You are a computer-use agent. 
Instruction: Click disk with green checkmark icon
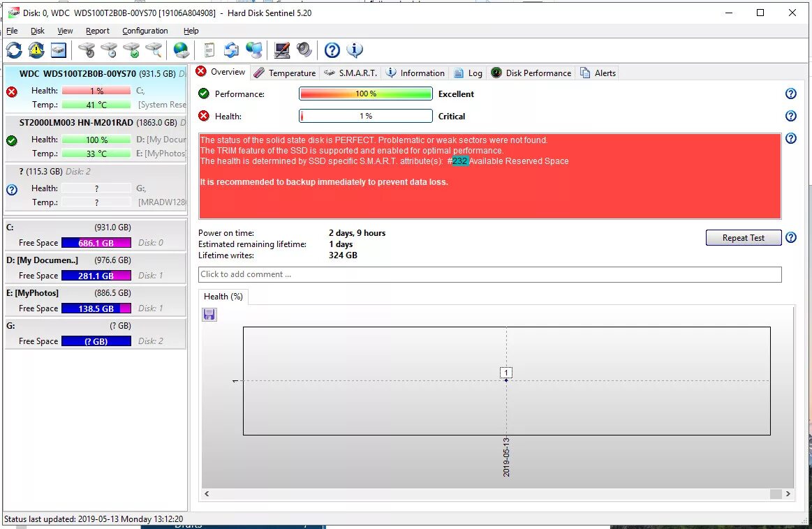coord(131,50)
